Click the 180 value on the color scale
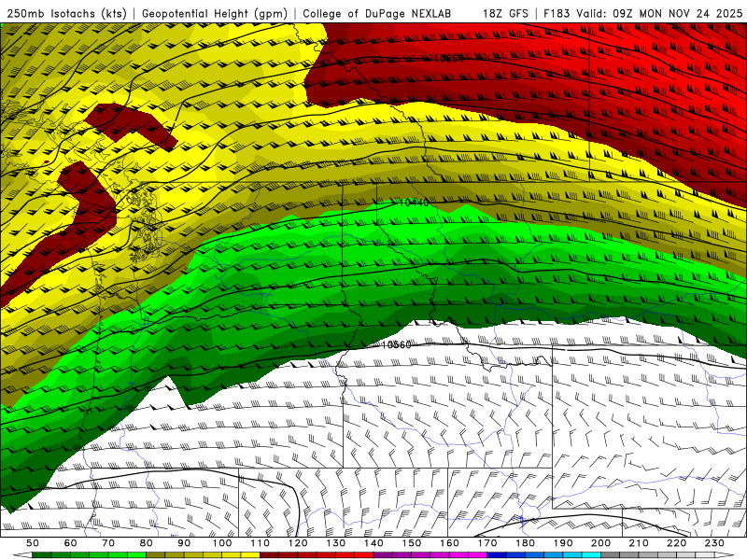This screenshot has width=747, height=560. (x=525, y=543)
